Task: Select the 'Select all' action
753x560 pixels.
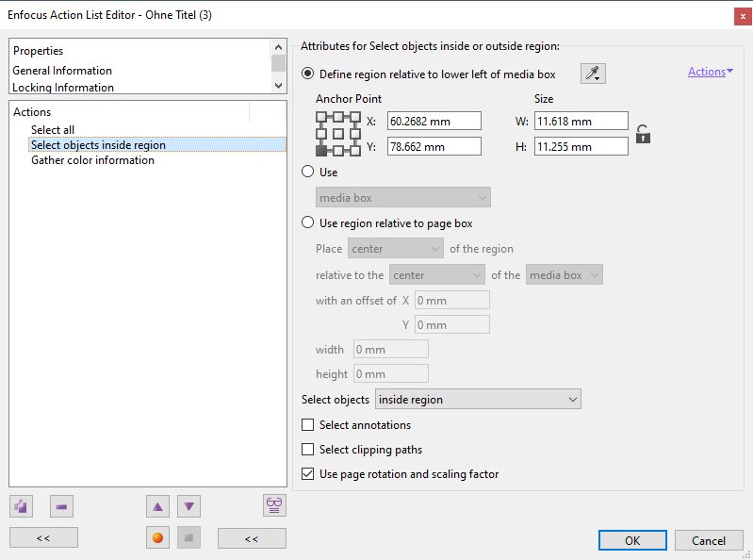Action: pos(53,130)
